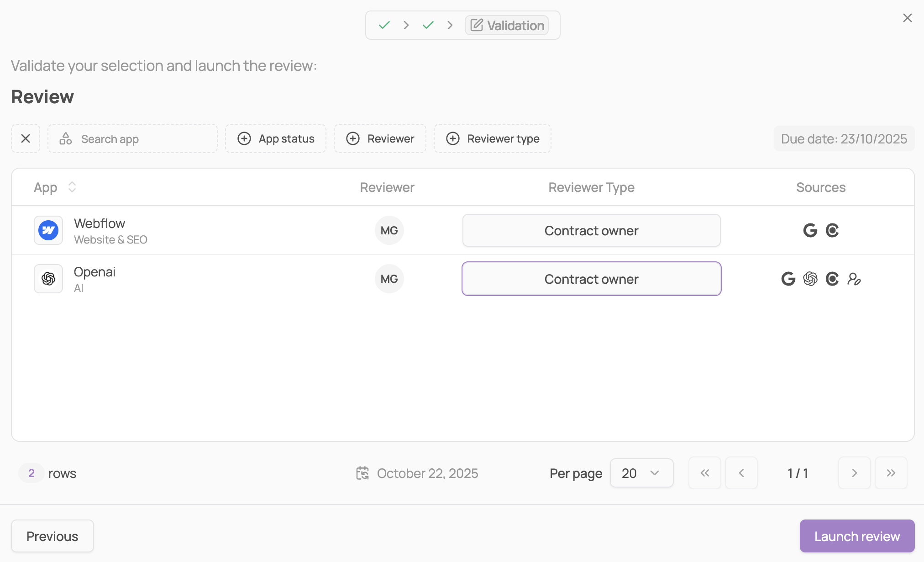Click the first completed step checkmark
This screenshot has height=562, width=924.
pyautogui.click(x=384, y=25)
